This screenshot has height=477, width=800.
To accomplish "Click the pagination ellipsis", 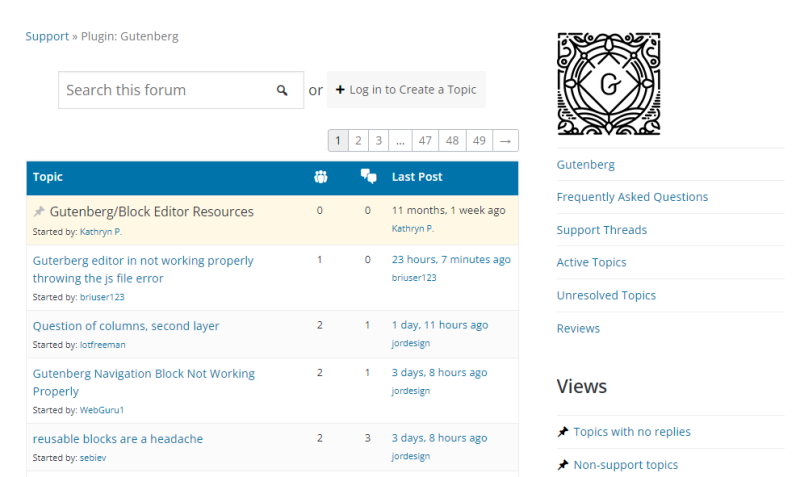I will 400,141.
